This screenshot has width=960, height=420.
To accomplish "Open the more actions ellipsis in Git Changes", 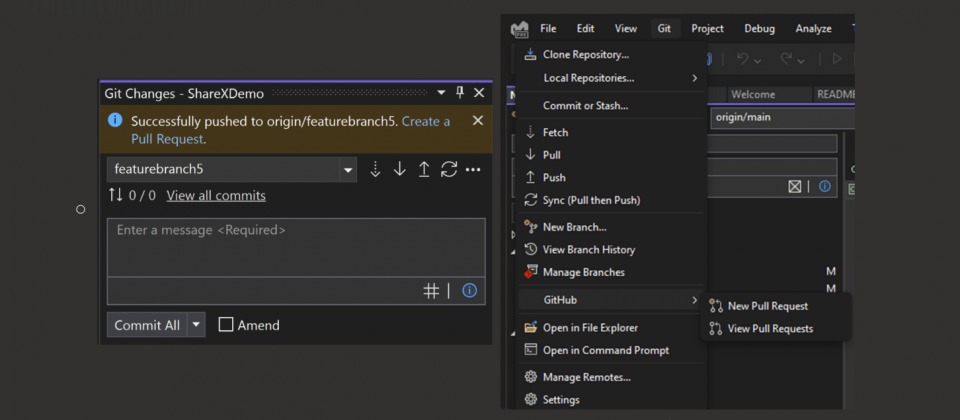I will point(473,170).
